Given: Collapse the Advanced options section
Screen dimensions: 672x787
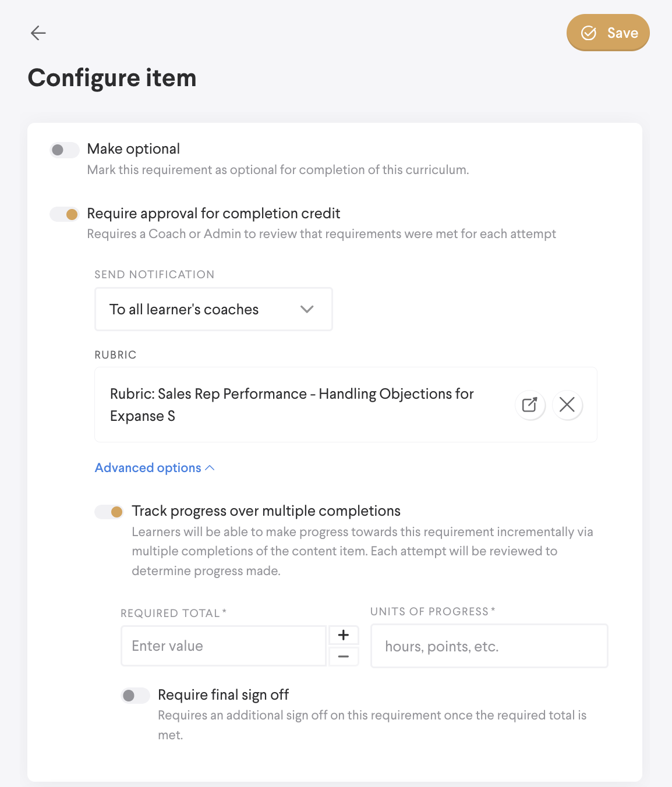Looking at the screenshot, I should click(148, 468).
